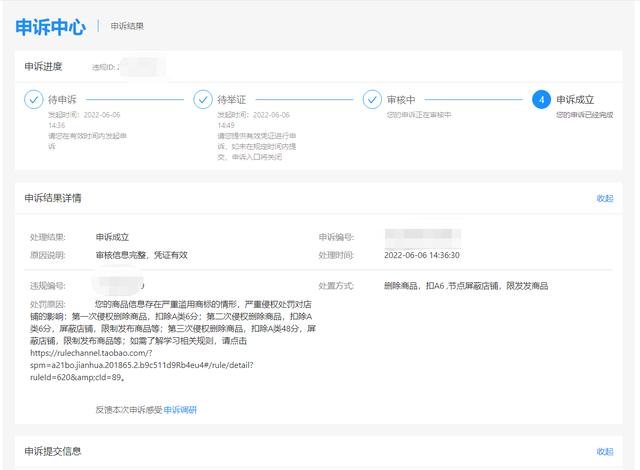Click the 待举证 step checkmark icon
640x470 pixels.
203,100
